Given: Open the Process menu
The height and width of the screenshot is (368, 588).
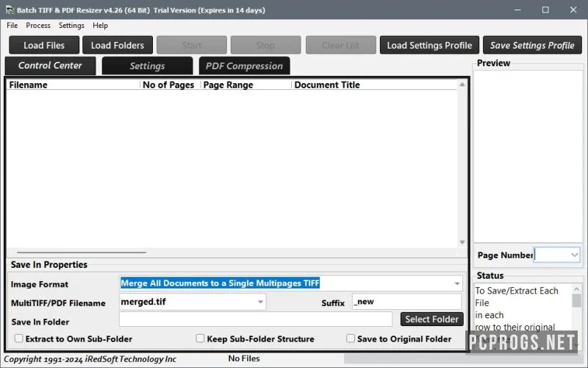Looking at the screenshot, I should click(38, 26).
